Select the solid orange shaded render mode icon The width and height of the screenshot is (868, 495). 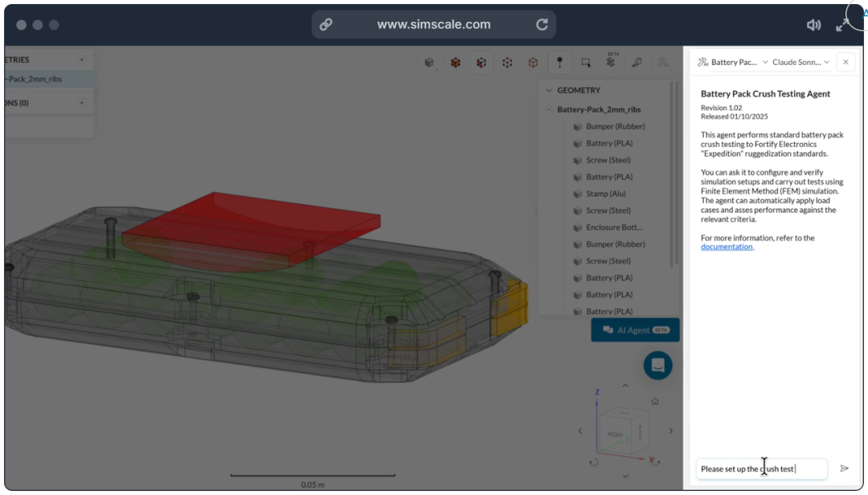click(x=456, y=63)
